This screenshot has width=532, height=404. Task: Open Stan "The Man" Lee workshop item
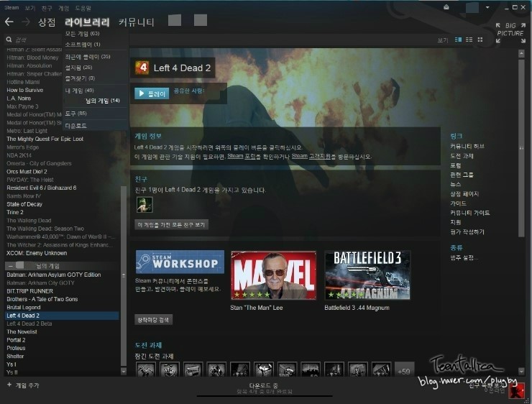pyautogui.click(x=273, y=275)
